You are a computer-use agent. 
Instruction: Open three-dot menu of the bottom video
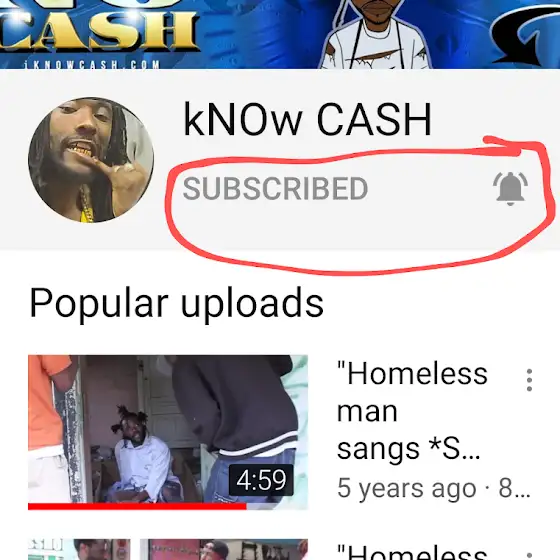(529, 556)
